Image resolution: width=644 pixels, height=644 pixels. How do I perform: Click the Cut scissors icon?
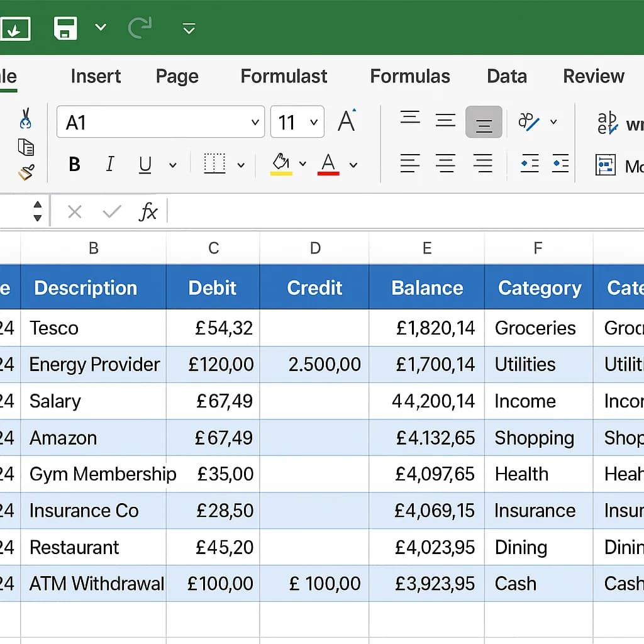pyautogui.click(x=25, y=119)
